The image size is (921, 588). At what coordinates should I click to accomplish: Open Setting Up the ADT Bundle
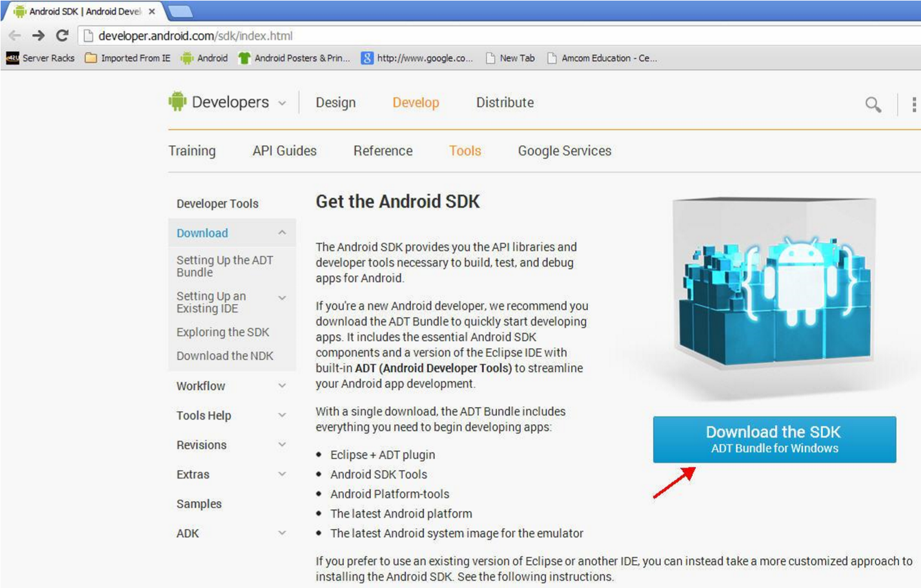pyautogui.click(x=225, y=266)
